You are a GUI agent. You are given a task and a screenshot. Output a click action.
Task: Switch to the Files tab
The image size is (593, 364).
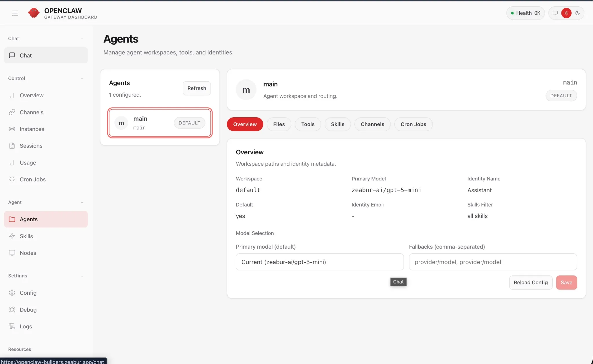279,124
